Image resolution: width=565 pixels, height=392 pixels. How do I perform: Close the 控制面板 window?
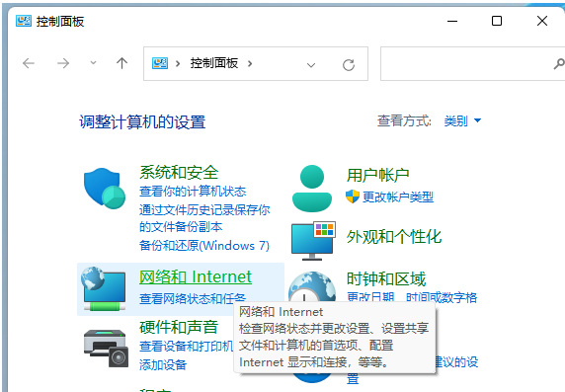click(x=542, y=21)
